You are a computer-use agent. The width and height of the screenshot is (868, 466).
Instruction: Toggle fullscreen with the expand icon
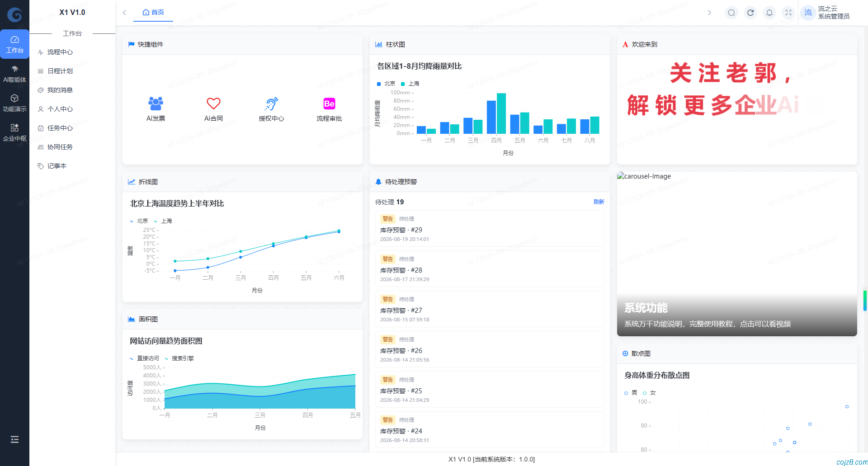click(x=788, y=13)
